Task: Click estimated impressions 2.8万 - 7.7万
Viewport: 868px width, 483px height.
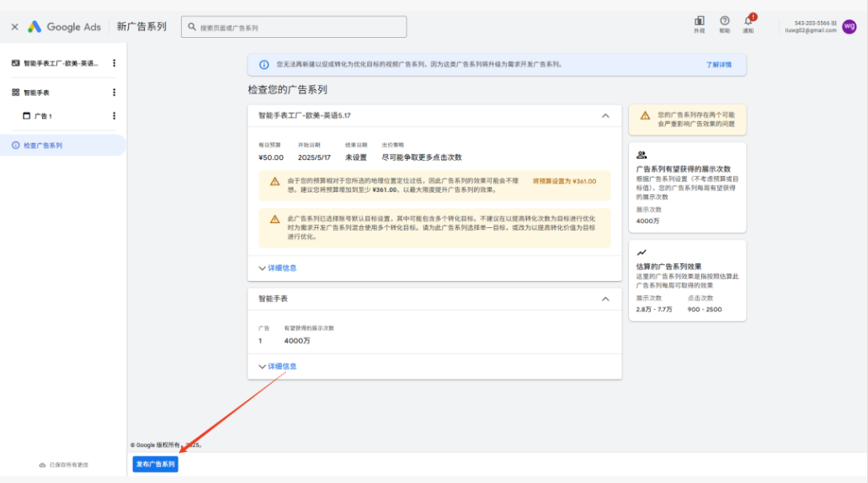Action: [x=654, y=310]
